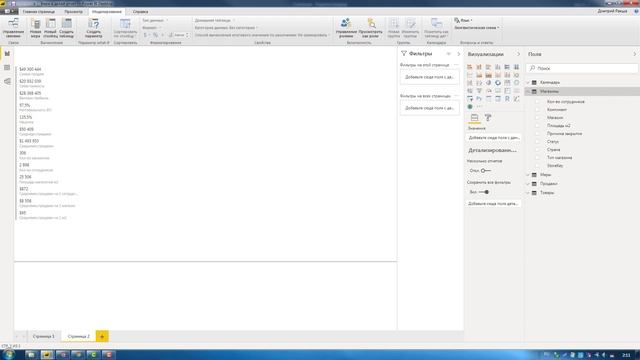This screenshot has height=360, width=640.
Task: Select the funnel visual
Action: click(479, 91)
